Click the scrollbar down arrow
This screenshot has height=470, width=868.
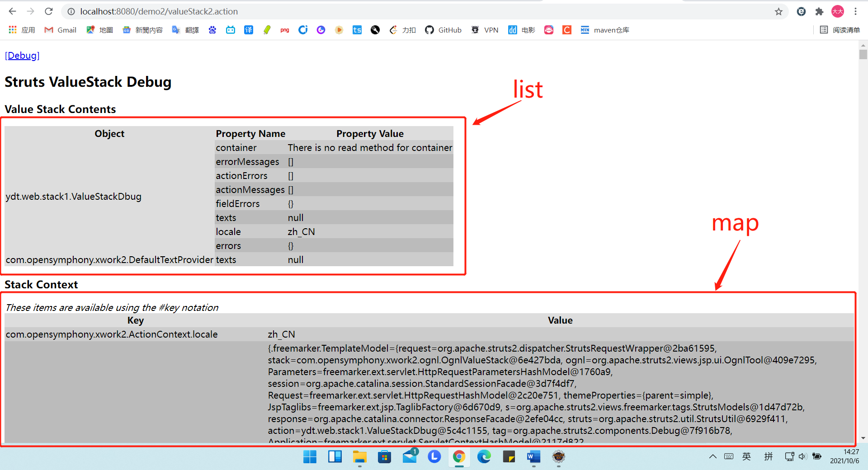coord(863,438)
